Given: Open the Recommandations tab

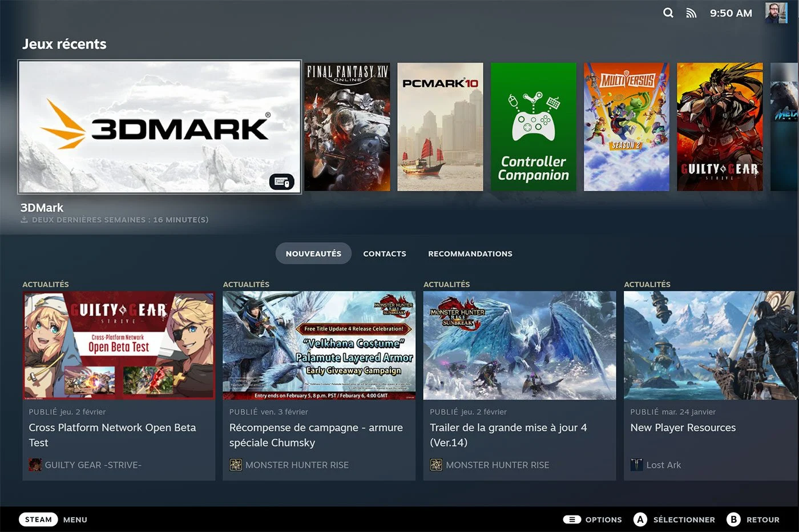Looking at the screenshot, I should [x=470, y=253].
